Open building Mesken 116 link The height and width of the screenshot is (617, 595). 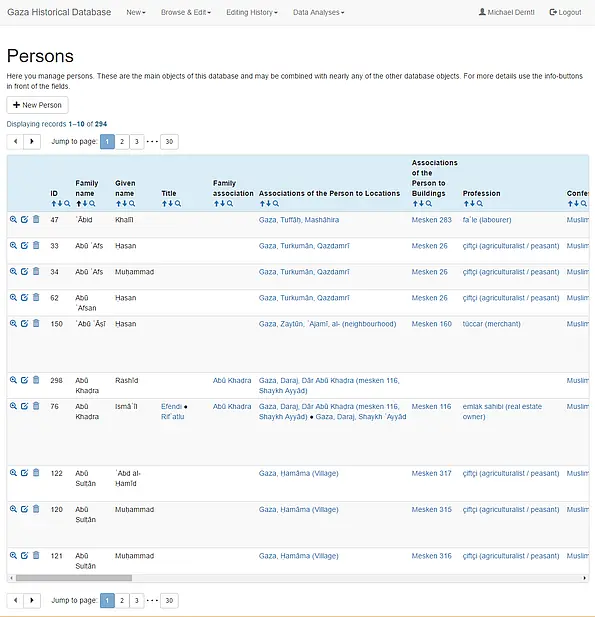pyautogui.click(x=431, y=406)
